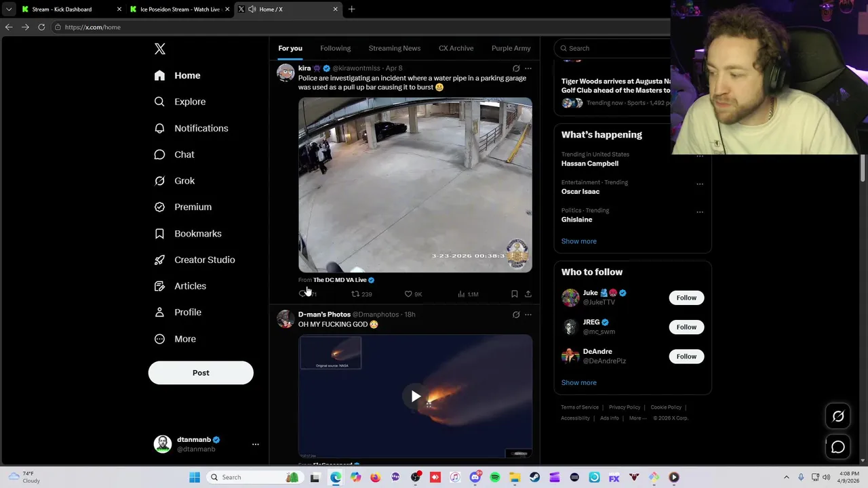The width and height of the screenshot is (868, 488).
Task: Open Cookie Policy footer link
Action: click(x=666, y=407)
